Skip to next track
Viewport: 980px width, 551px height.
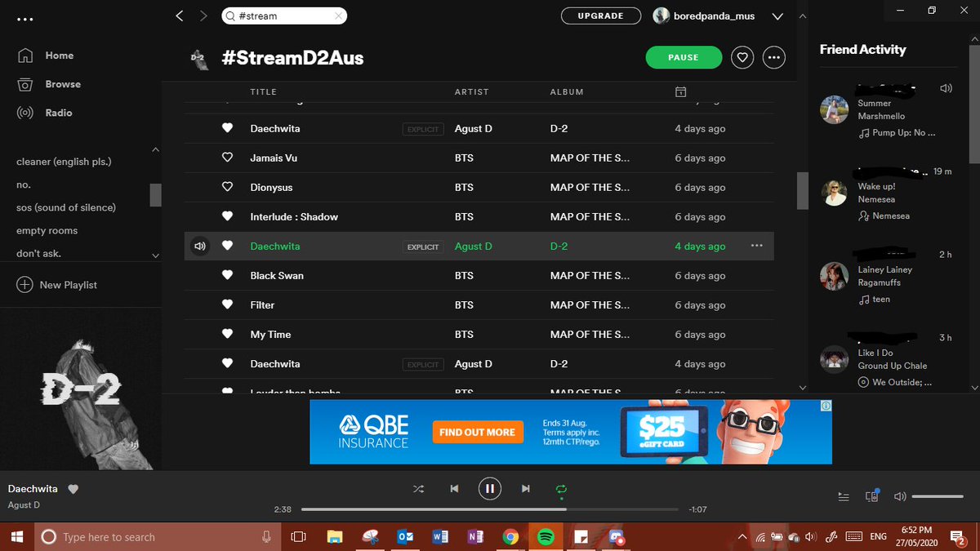(525, 489)
